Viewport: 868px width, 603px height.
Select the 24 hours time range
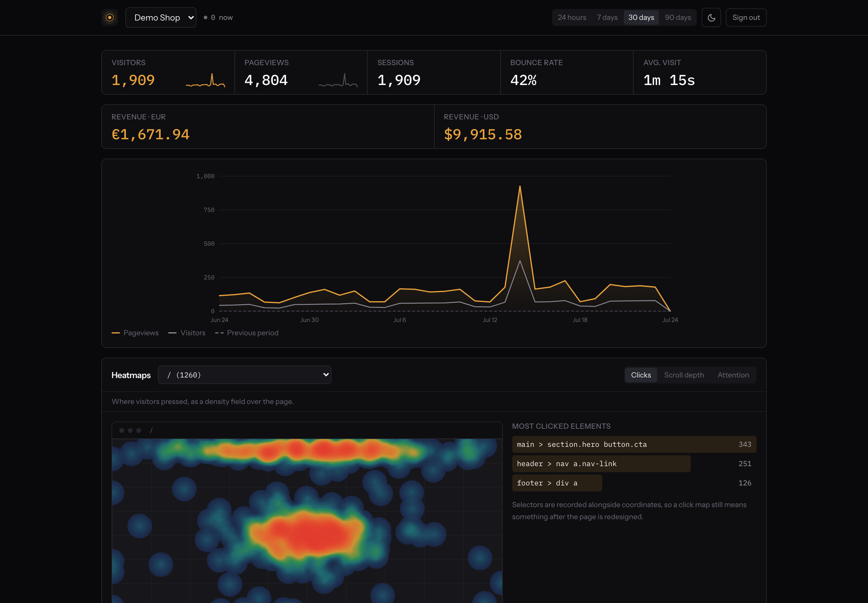571,17
